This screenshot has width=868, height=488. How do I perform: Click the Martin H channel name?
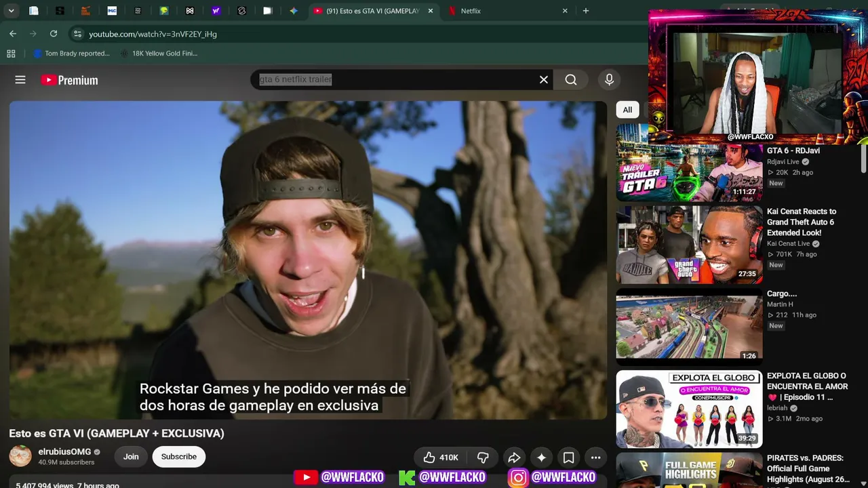click(780, 304)
